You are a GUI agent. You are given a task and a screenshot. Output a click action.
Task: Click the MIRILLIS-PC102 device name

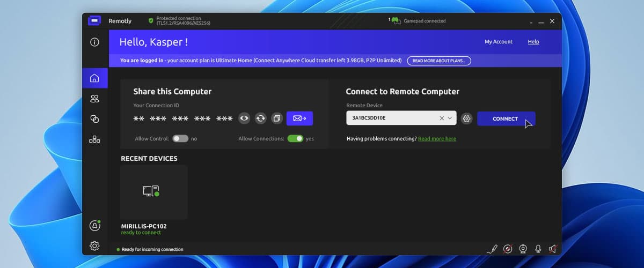coord(144,226)
